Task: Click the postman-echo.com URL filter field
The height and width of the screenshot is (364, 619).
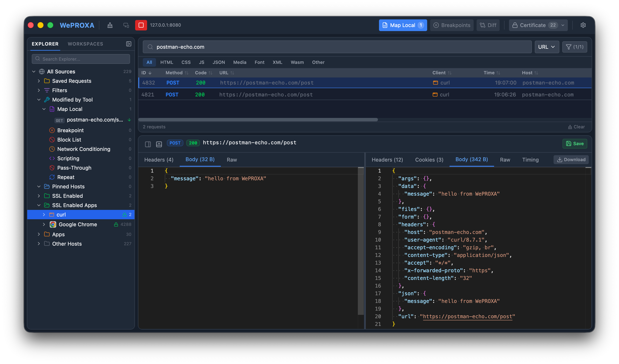Action: pos(337,47)
